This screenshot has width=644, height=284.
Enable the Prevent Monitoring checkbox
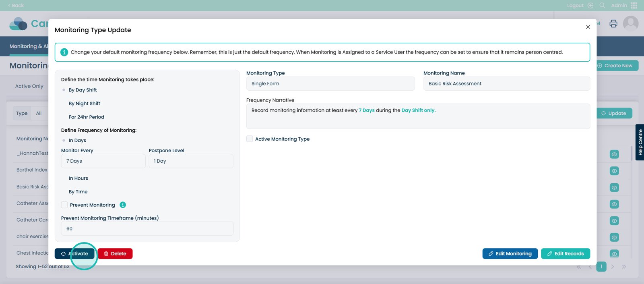[64, 205]
